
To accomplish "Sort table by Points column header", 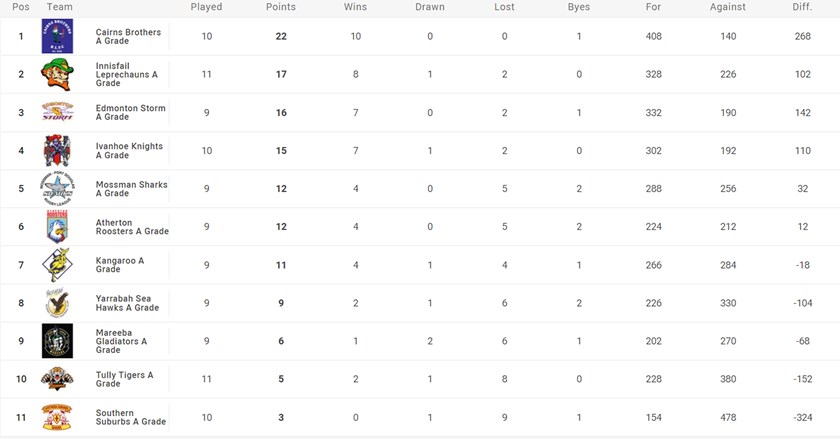I will coord(281,7).
